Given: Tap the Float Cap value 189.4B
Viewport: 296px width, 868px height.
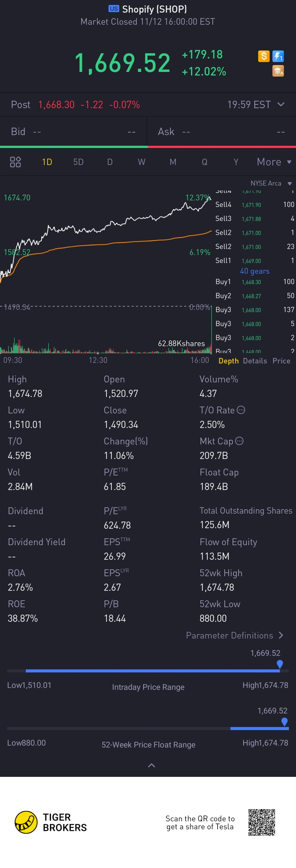Looking at the screenshot, I should tap(214, 486).
